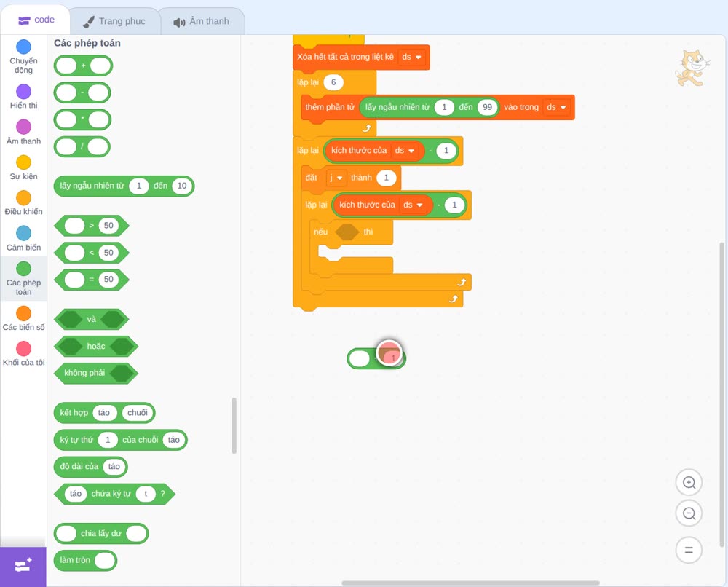Click the hoặc boolean block

pyautogui.click(x=96, y=347)
